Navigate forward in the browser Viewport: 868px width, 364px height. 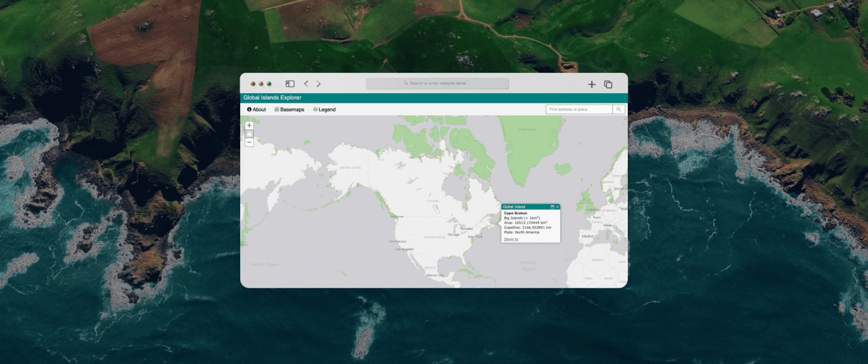pyautogui.click(x=319, y=83)
